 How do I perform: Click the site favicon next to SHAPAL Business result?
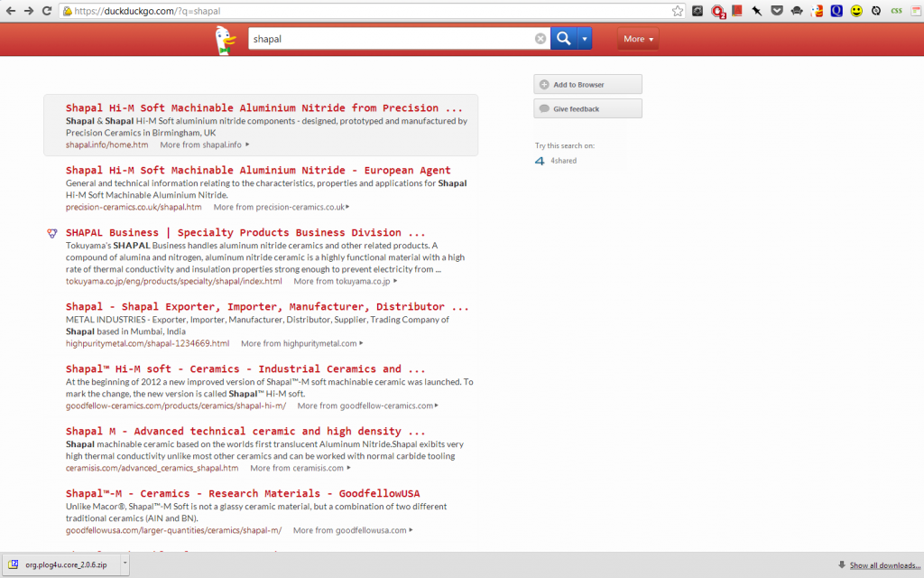tap(52, 233)
